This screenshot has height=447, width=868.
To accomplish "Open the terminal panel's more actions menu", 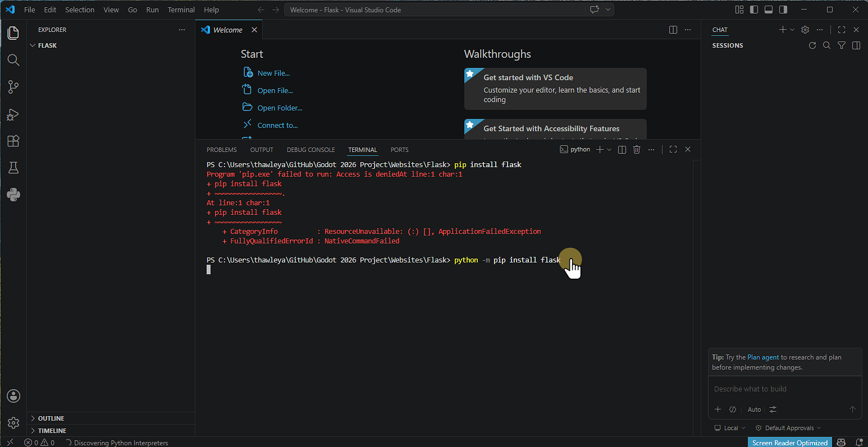I will pos(651,149).
